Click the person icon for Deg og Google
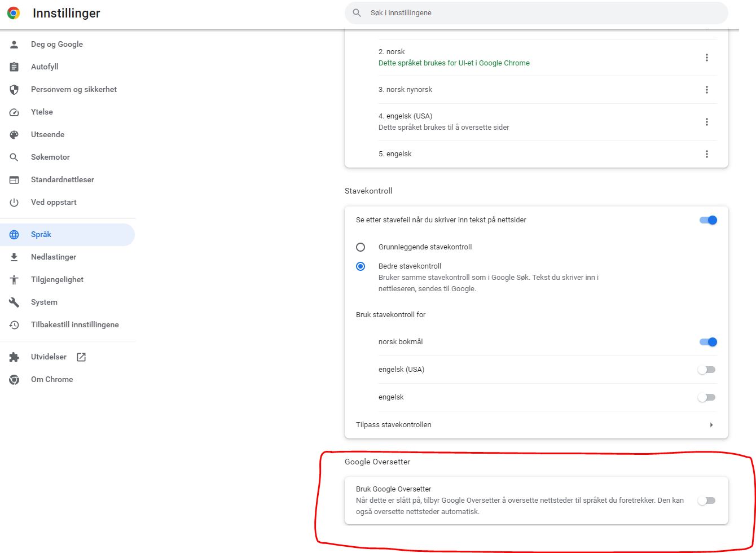This screenshot has height=553, width=756. pyautogui.click(x=14, y=44)
